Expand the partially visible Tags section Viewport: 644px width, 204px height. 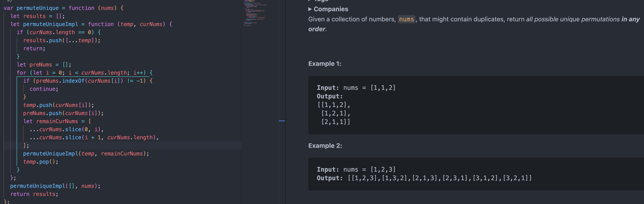(x=310, y=1)
